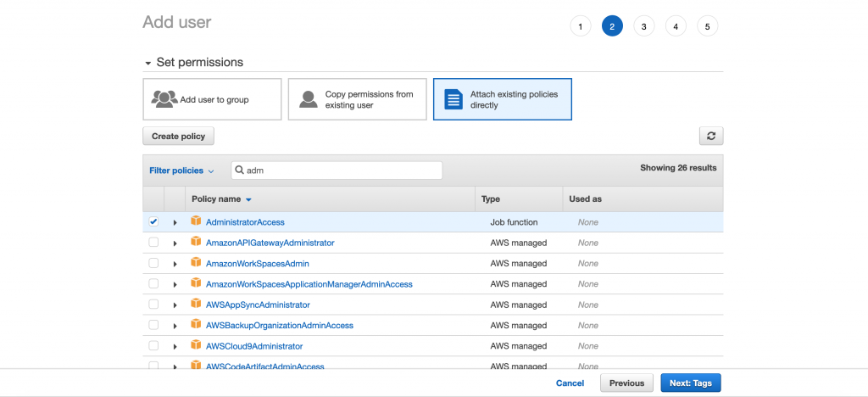
Task: Expand the AmazonWorkSpacesAdmin row arrow
Action: click(175, 264)
